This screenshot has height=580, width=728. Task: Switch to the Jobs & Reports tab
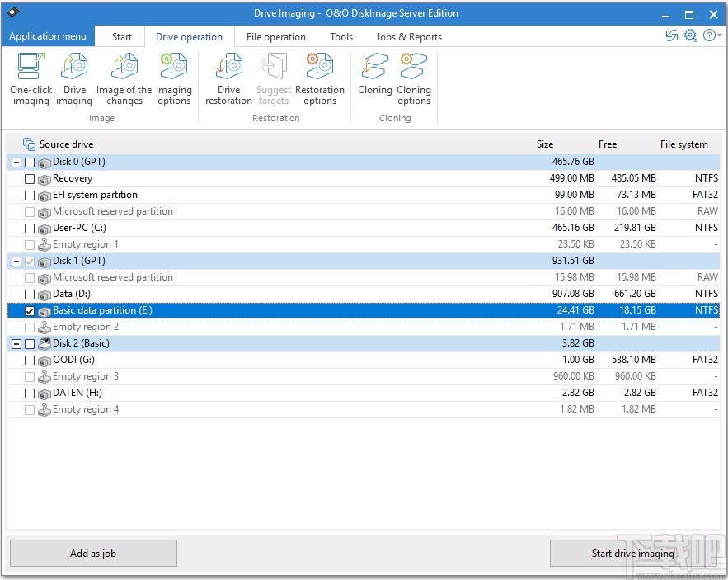pyautogui.click(x=409, y=36)
